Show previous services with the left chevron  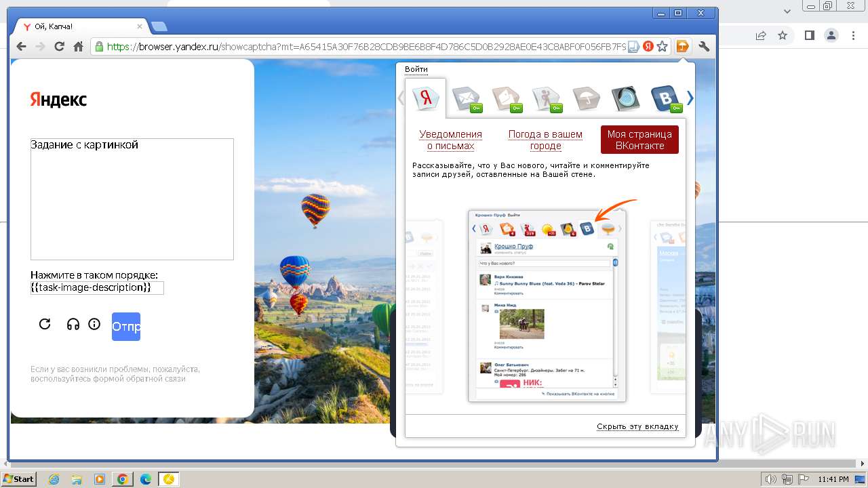click(x=401, y=98)
